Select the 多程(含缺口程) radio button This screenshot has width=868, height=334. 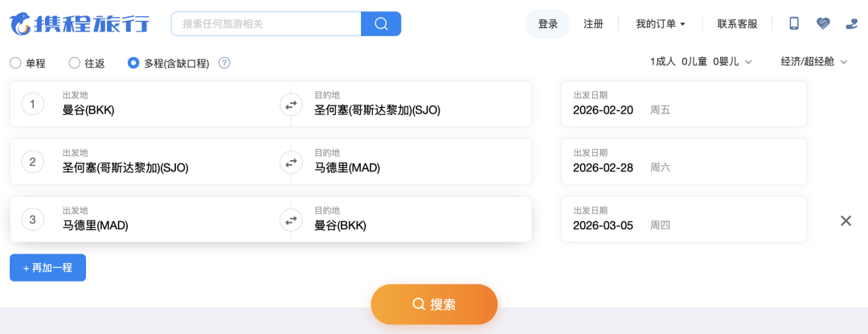[x=133, y=63]
